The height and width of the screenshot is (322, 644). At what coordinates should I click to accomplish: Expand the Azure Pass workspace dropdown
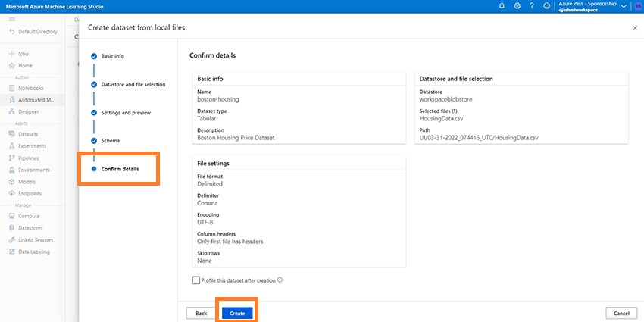click(x=624, y=6)
